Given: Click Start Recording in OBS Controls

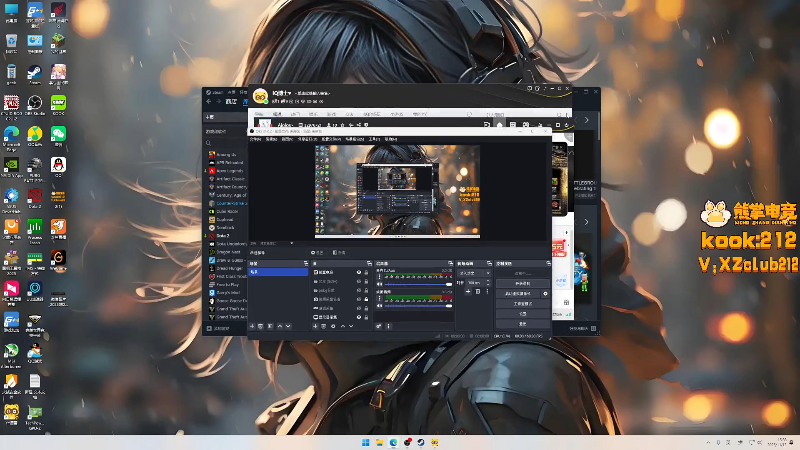Looking at the screenshot, I should [x=522, y=283].
